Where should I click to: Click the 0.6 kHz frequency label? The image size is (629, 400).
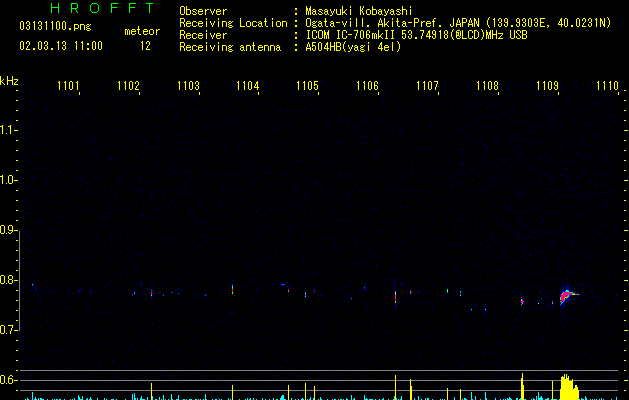pos(8,380)
